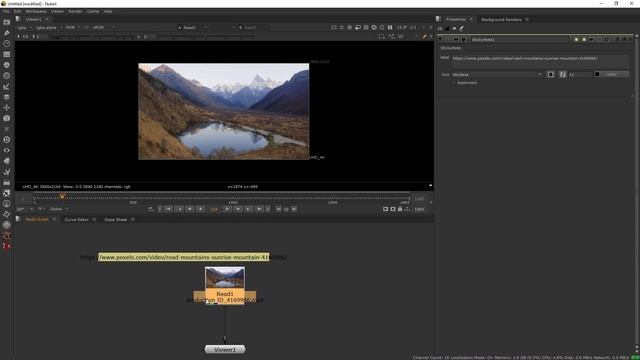Open the Filter nodes toolbar menu
This screenshot has width=640, height=360.
7,76
